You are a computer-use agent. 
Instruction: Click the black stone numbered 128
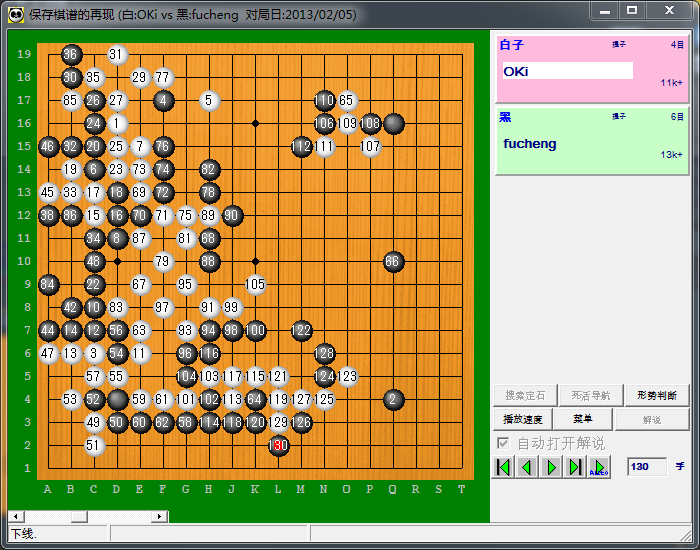pos(325,354)
